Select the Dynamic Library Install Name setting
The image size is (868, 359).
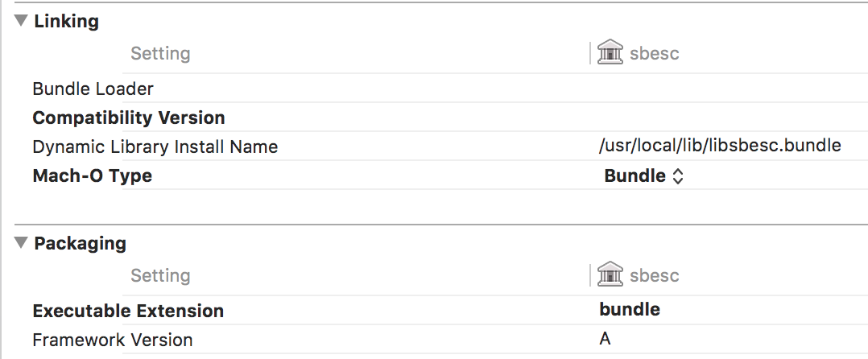point(155,147)
